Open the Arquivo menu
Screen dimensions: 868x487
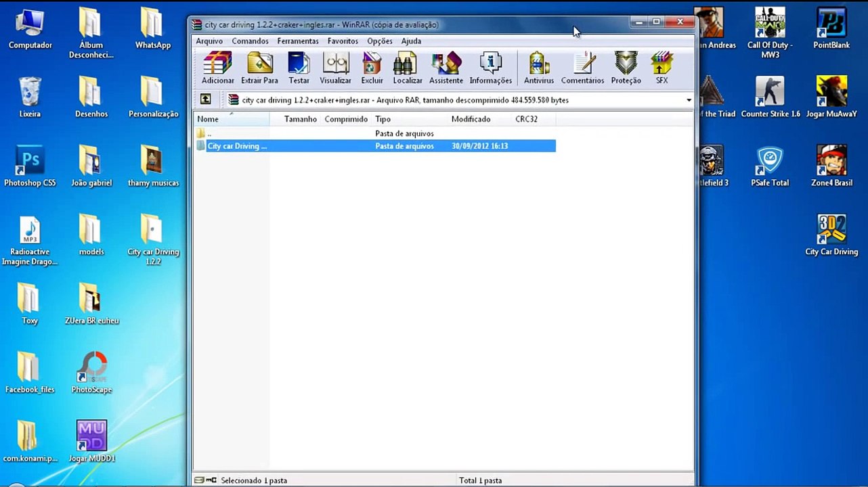[209, 41]
